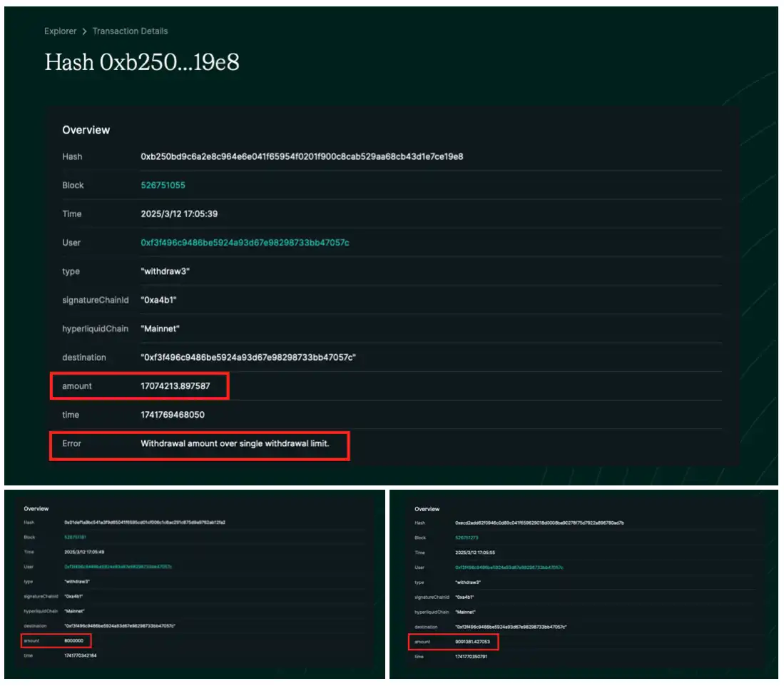Click the 9091381.427053 amount value
The width and height of the screenshot is (784, 686).
tap(472, 642)
